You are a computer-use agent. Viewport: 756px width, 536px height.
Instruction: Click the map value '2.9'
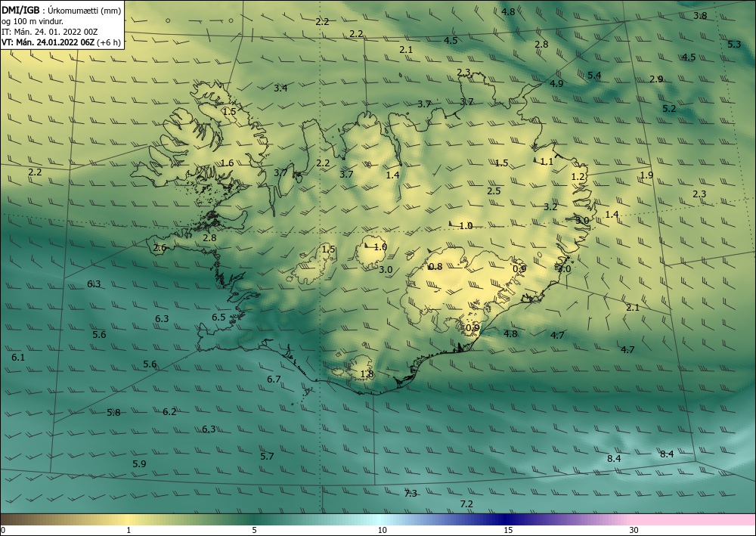pyautogui.click(x=656, y=79)
